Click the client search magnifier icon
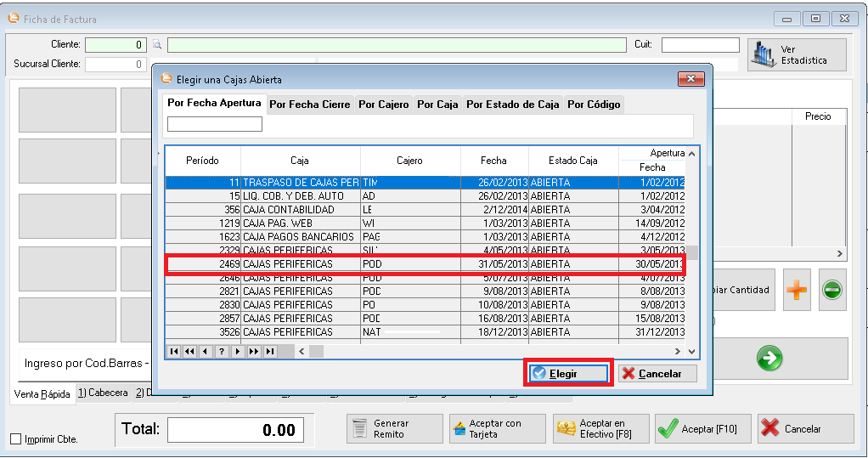868x458 pixels. (157, 45)
